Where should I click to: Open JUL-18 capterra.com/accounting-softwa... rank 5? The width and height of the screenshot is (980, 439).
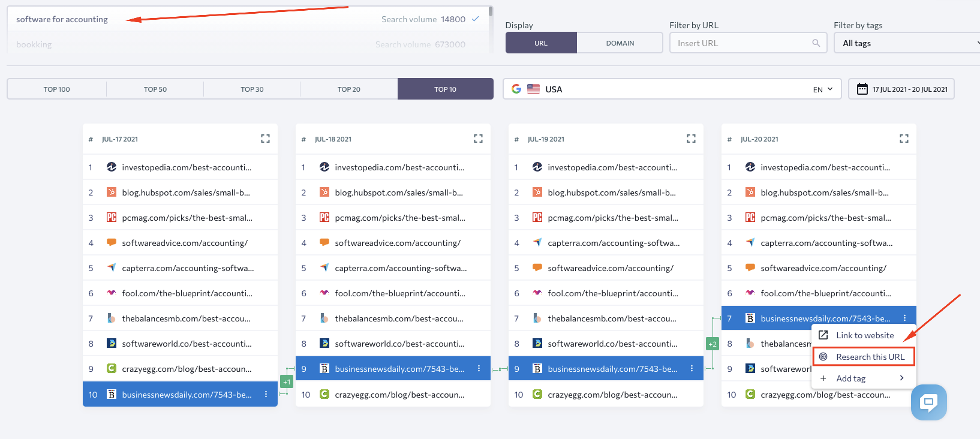(x=401, y=267)
